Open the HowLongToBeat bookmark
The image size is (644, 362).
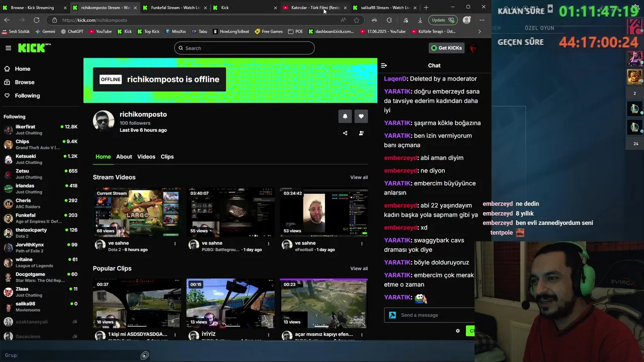click(x=231, y=31)
